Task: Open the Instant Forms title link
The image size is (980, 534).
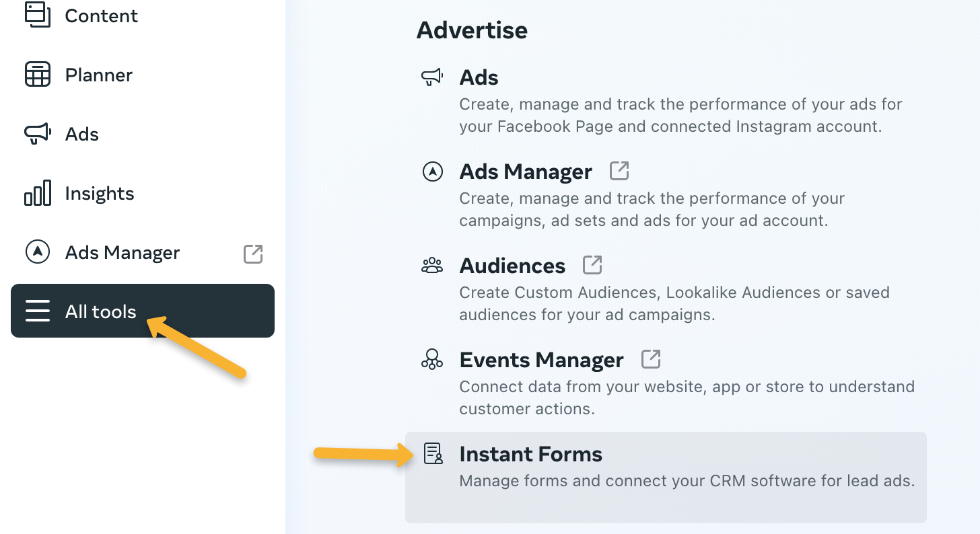Action: 530,454
